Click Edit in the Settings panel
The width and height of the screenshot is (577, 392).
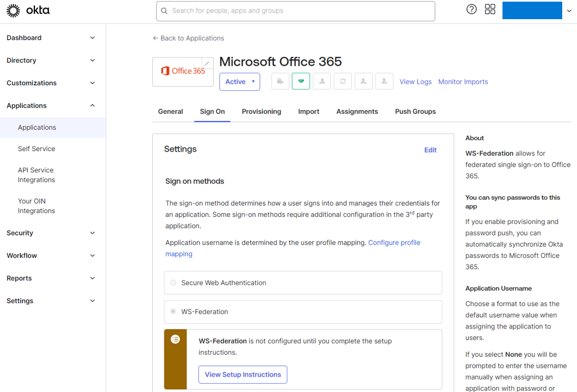point(430,150)
